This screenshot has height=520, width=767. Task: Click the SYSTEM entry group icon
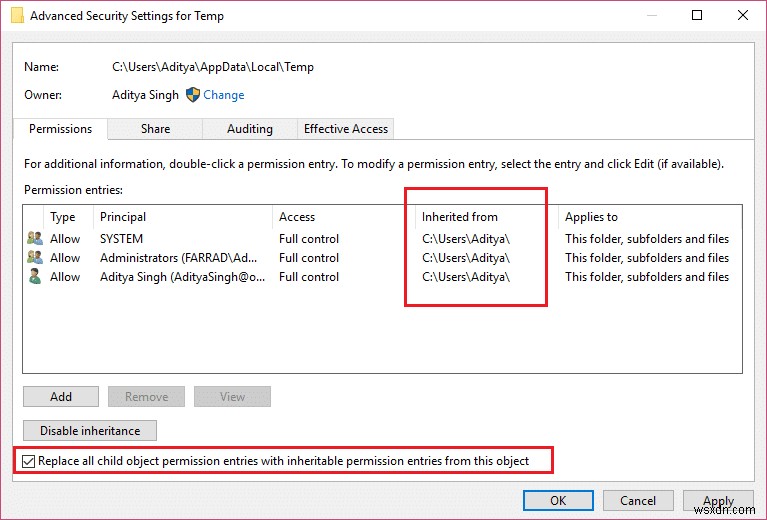pyautogui.click(x=35, y=239)
